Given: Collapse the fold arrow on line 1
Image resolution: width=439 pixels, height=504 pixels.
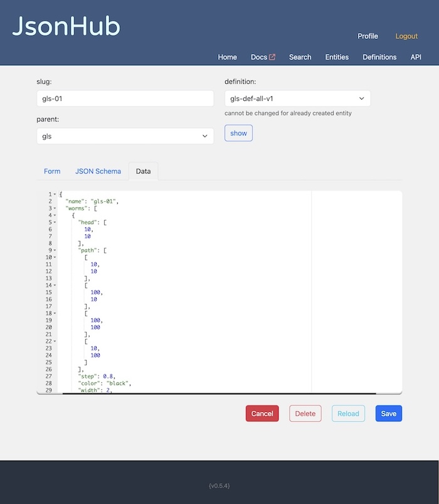Looking at the screenshot, I should 55,194.
